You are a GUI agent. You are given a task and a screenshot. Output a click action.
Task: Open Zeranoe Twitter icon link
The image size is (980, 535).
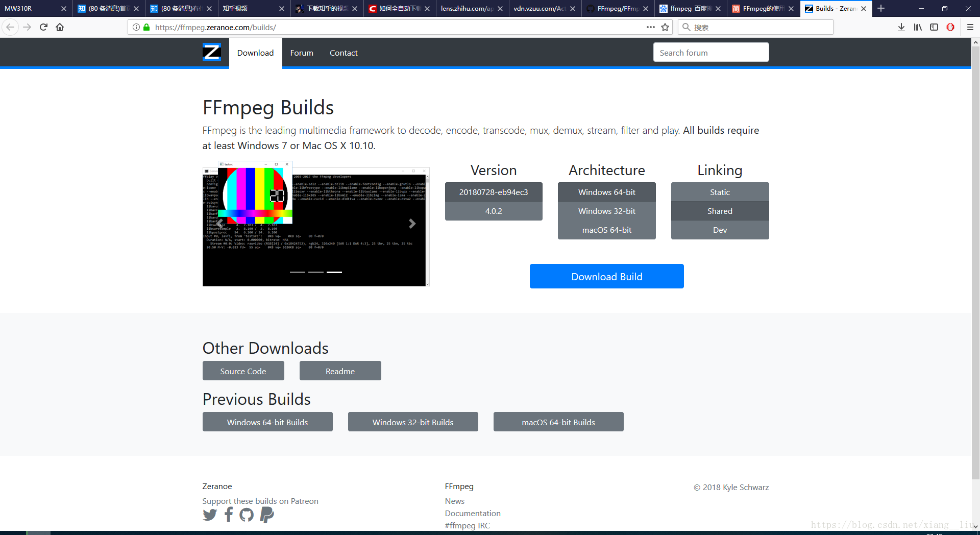pos(210,515)
